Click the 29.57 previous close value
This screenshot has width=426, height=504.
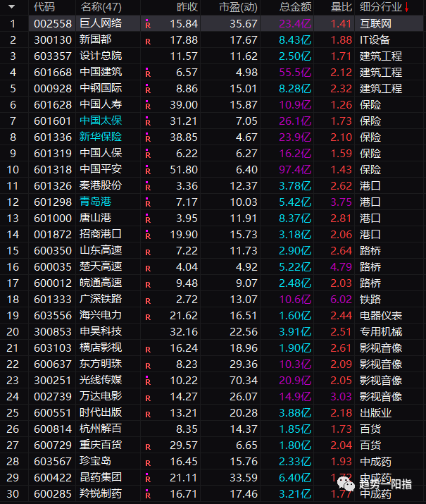(184, 445)
